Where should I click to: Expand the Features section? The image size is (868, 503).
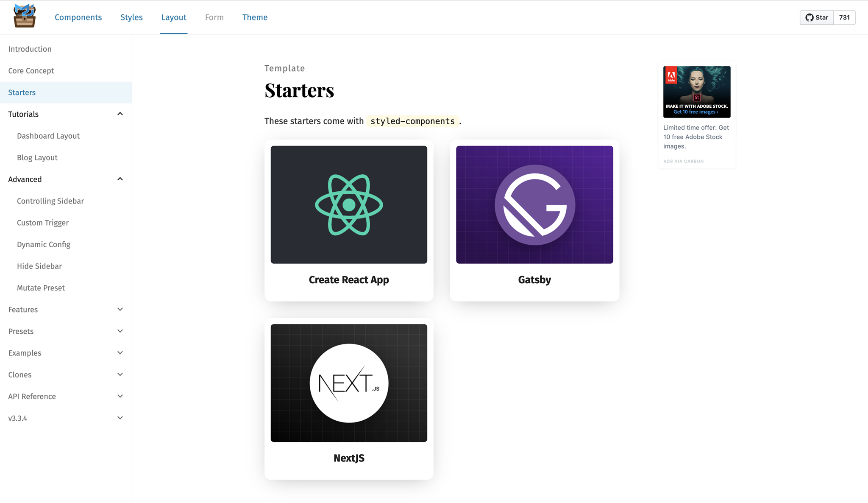click(66, 310)
